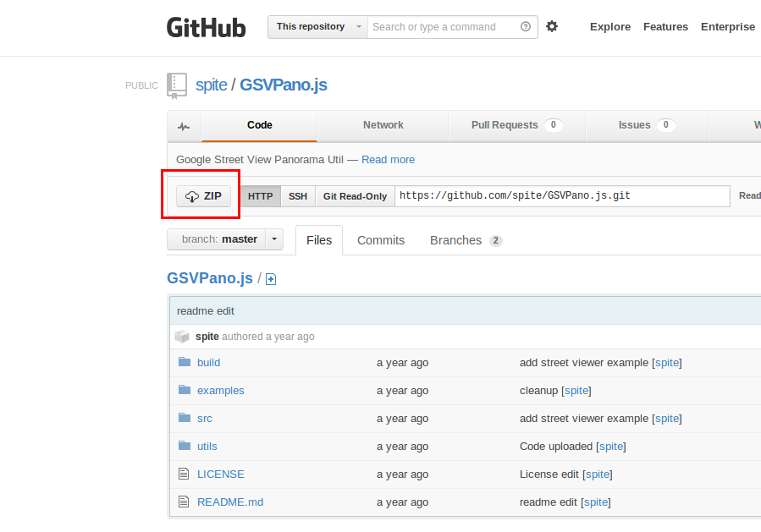Click the GSVPano.js repository title link
Image resolution: width=761 pixels, height=532 pixels.
tap(284, 85)
